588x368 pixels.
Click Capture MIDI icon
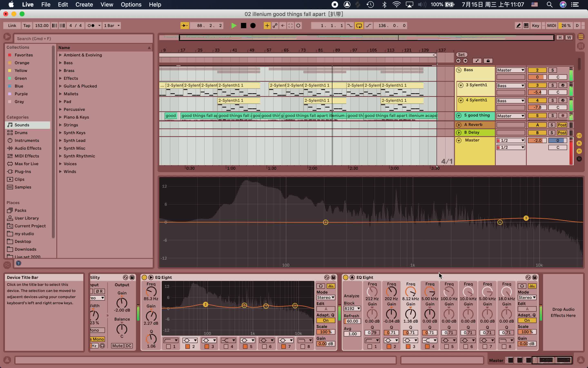pyautogui.click(x=290, y=26)
